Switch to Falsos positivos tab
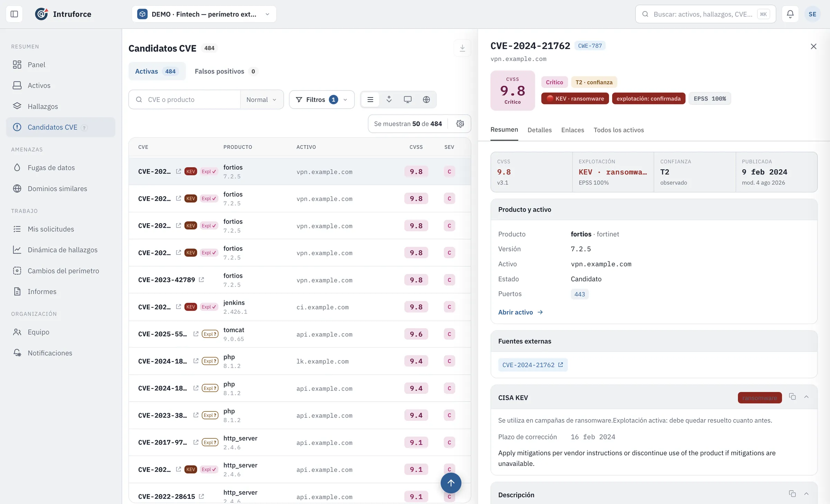 pyautogui.click(x=226, y=71)
